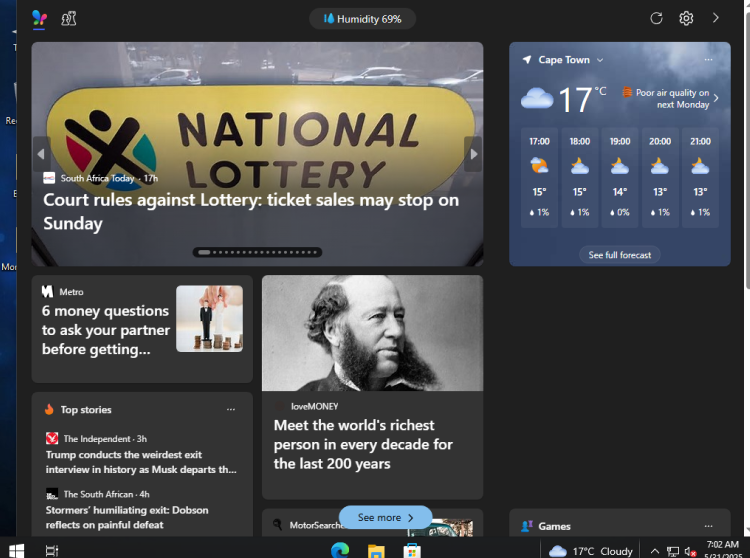Screen dimensions: 750x558
Task: Open Games card more options menu
Action: coord(708,526)
